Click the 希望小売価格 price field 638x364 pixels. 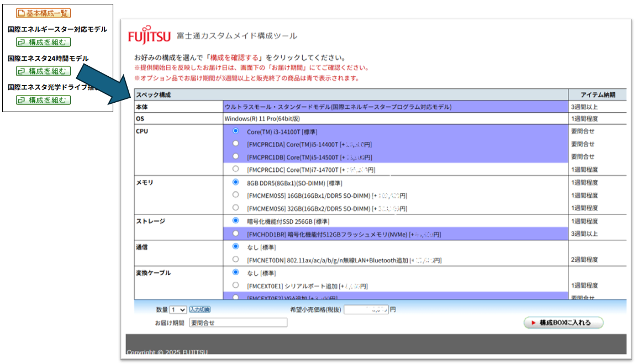366,310
